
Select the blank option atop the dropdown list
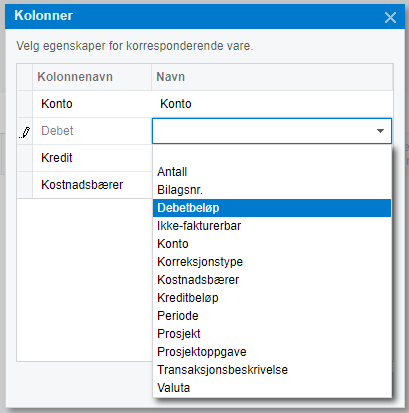[x=272, y=154]
